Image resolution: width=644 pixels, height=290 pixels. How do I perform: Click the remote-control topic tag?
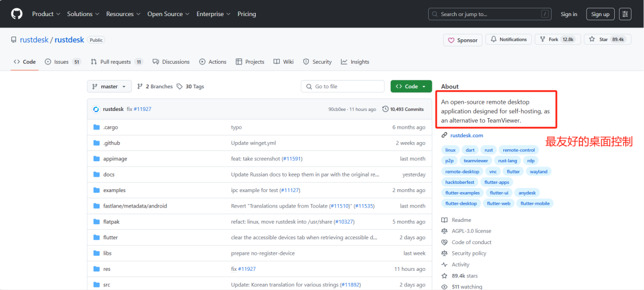519,150
